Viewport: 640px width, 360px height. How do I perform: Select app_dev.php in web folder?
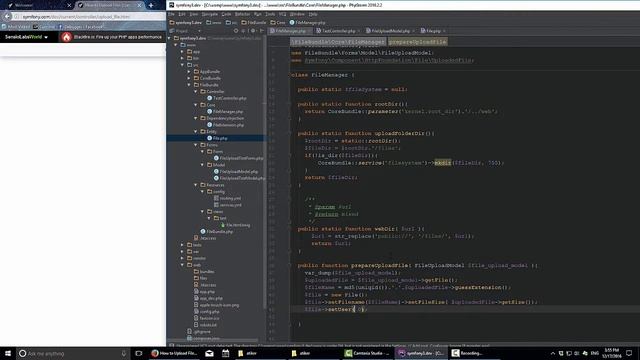coord(208,298)
